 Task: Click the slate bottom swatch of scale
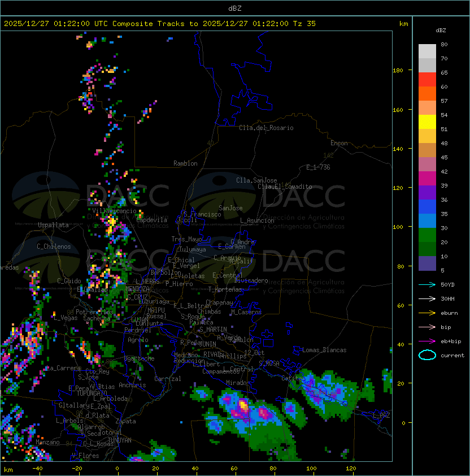[x=427, y=263]
